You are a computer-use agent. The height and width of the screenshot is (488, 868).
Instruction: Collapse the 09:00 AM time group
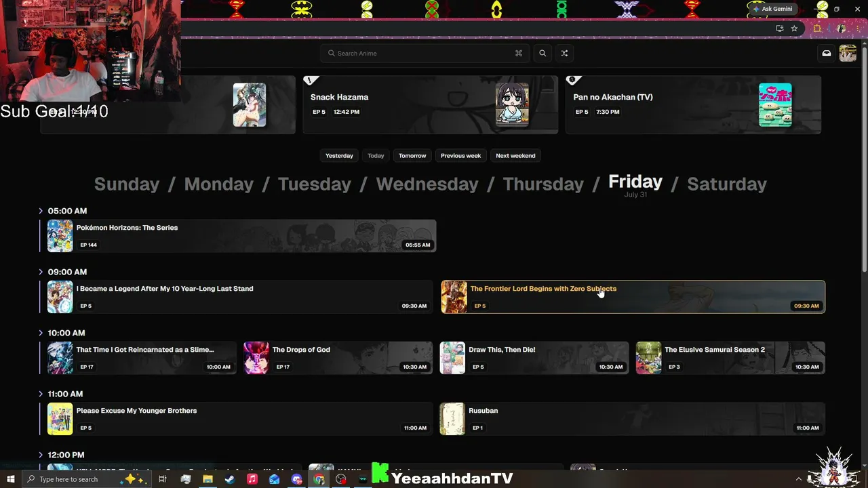coord(41,272)
